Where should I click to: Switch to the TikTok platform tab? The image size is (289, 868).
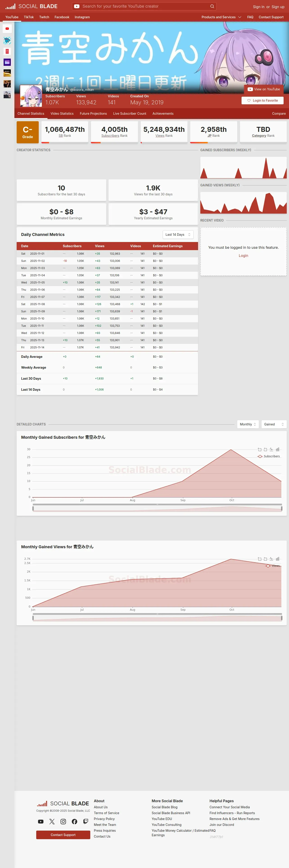coord(29,17)
